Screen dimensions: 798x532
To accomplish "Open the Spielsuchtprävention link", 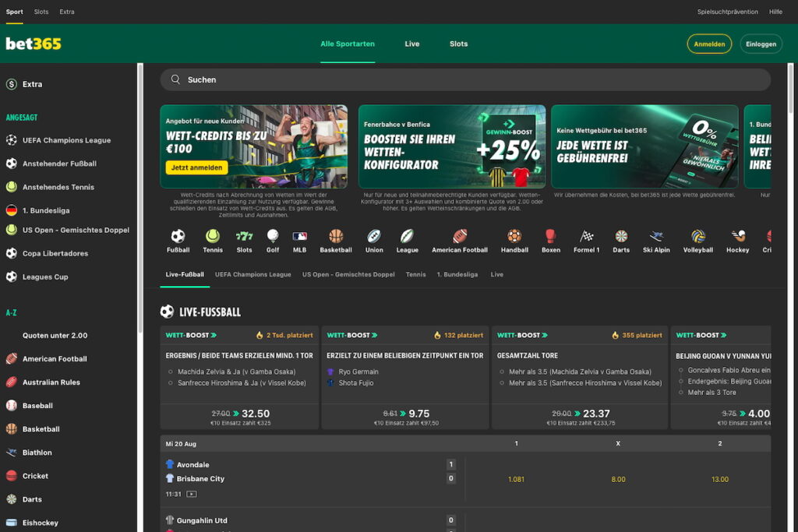I will (728, 12).
